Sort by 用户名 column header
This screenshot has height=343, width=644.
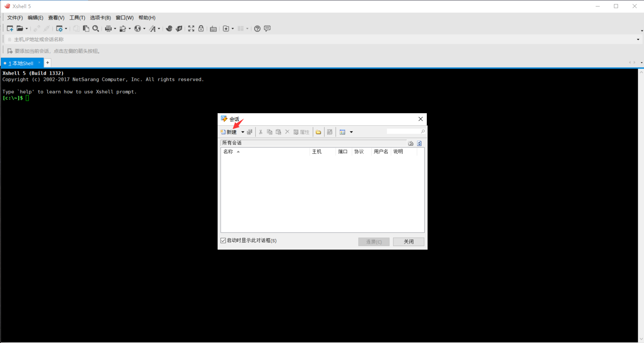(381, 151)
